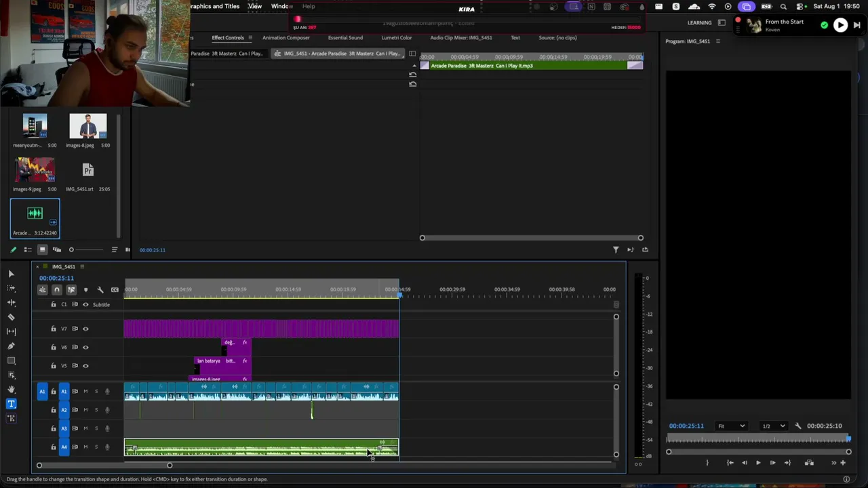This screenshot has height=488, width=868.
Task: Open the View menu
Action: pos(255,6)
